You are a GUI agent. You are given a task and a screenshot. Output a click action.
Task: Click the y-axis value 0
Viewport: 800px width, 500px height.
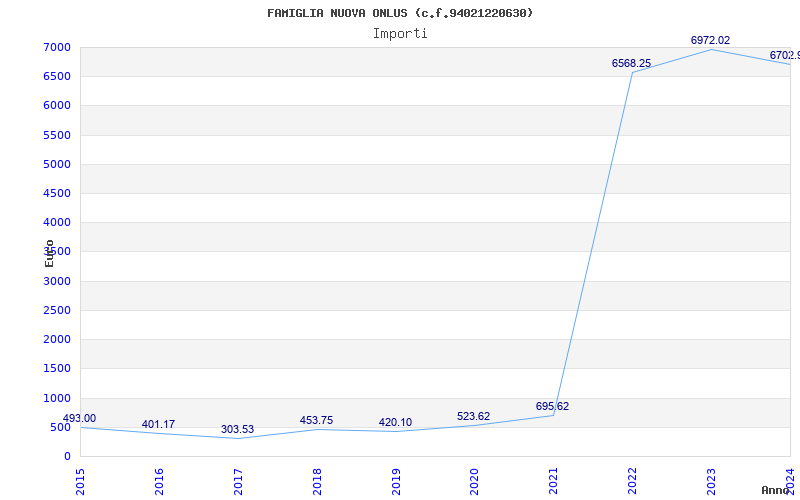pos(67,456)
